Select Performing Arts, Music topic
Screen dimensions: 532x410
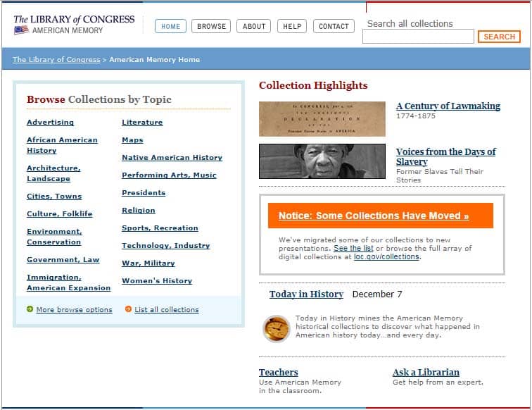pos(169,175)
